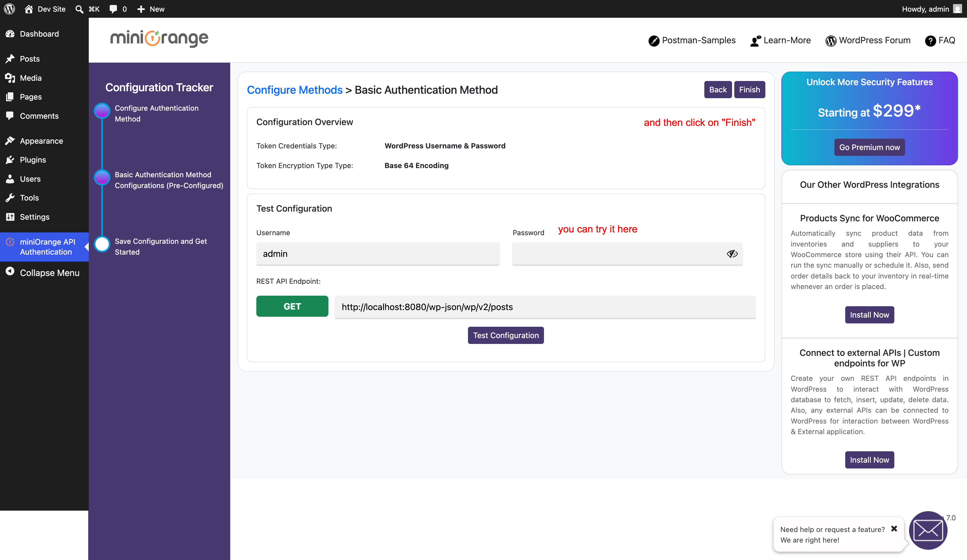The height and width of the screenshot is (560, 967).
Task: Click the Configure Authentication Method step circle
Action: (x=102, y=111)
